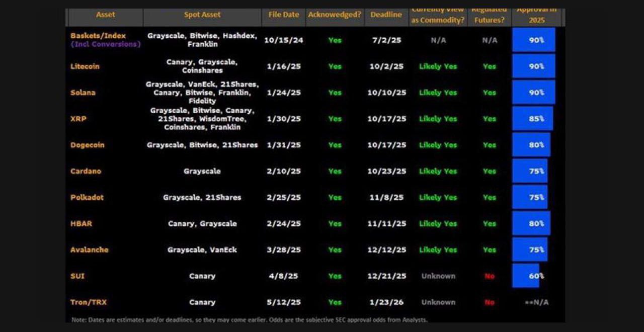
Task: Click the file date 10/15/24
Action: pyautogui.click(x=284, y=40)
